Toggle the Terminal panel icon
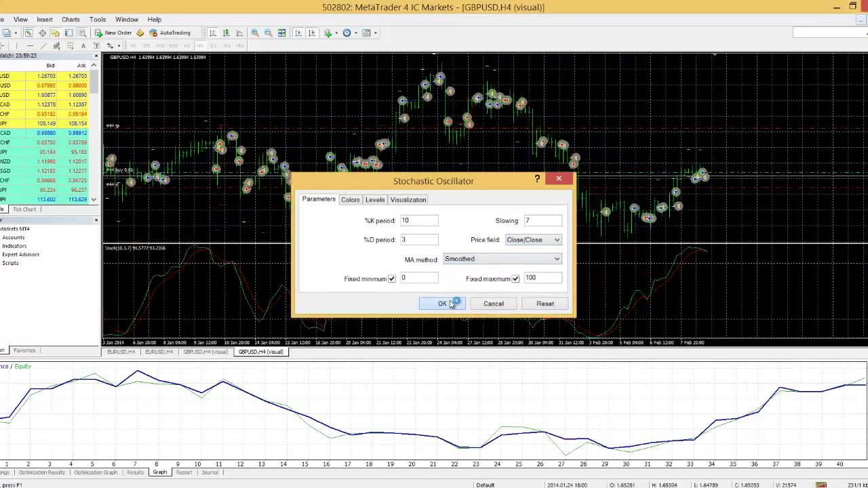This screenshot has width=868, height=488. (69, 33)
